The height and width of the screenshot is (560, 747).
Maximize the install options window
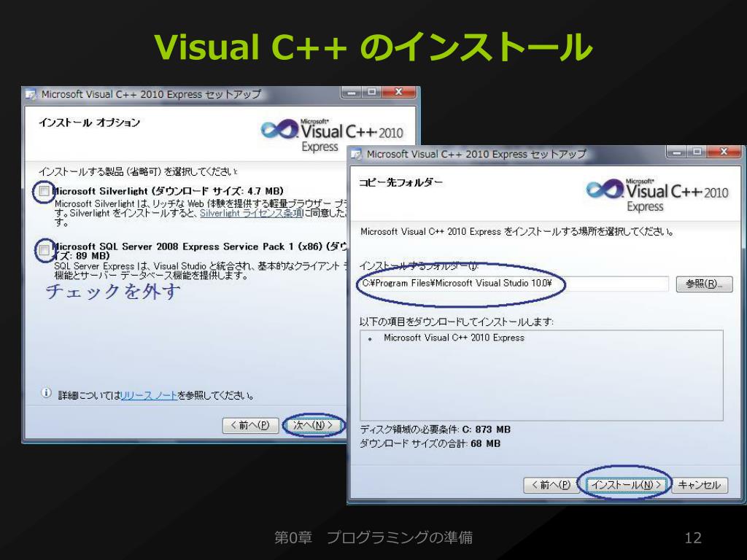[371, 92]
